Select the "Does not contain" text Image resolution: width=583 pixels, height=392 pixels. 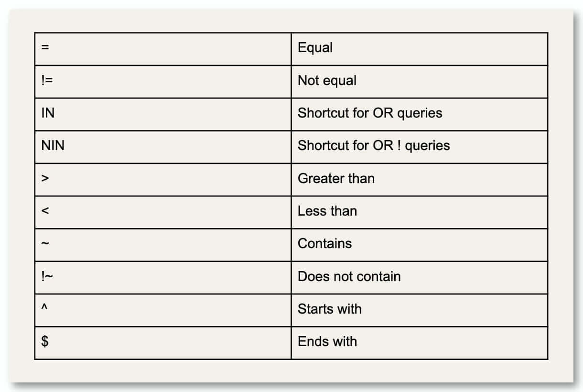(x=349, y=276)
